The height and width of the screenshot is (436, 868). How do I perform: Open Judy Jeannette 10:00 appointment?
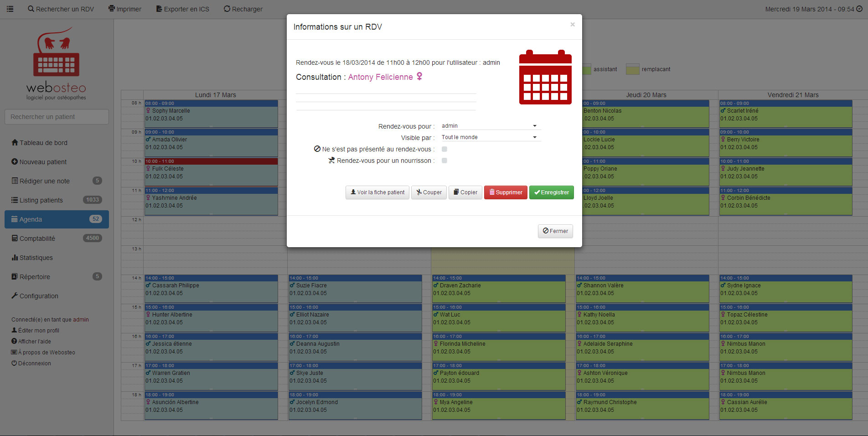[x=786, y=172]
